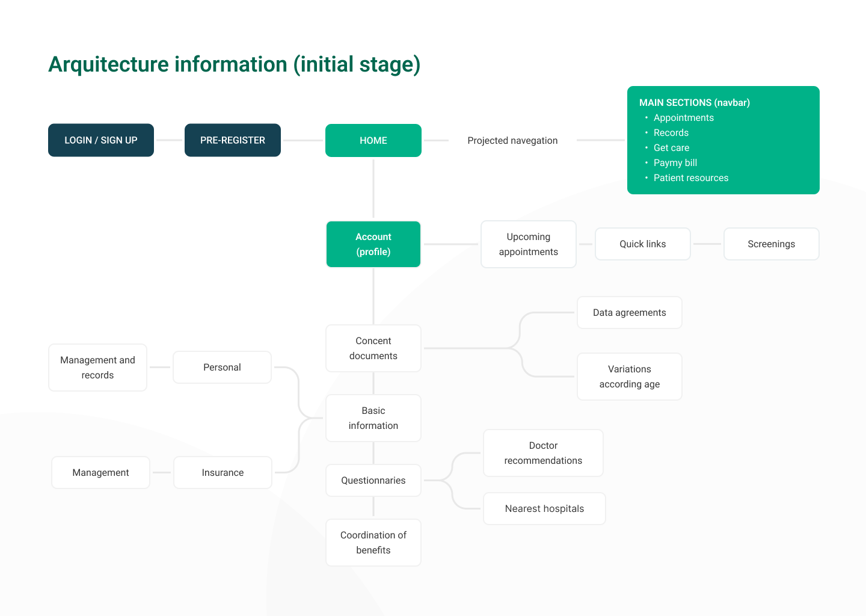Click the Projected navegation label
Screen dimensions: 866x616
pos(512,140)
